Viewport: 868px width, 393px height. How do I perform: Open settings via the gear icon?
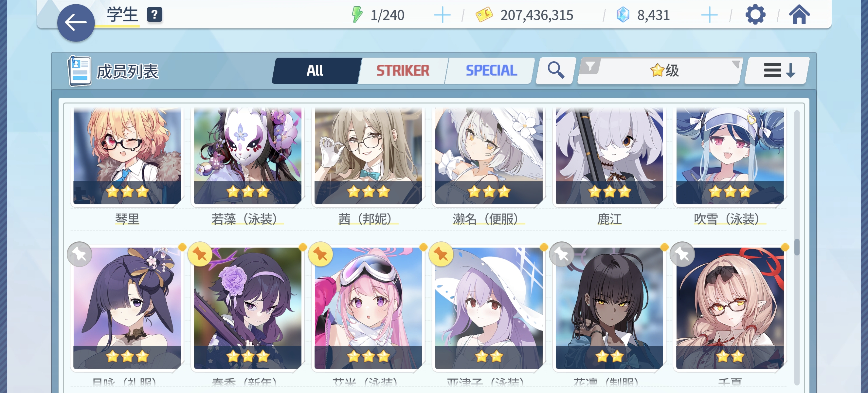[x=755, y=15]
